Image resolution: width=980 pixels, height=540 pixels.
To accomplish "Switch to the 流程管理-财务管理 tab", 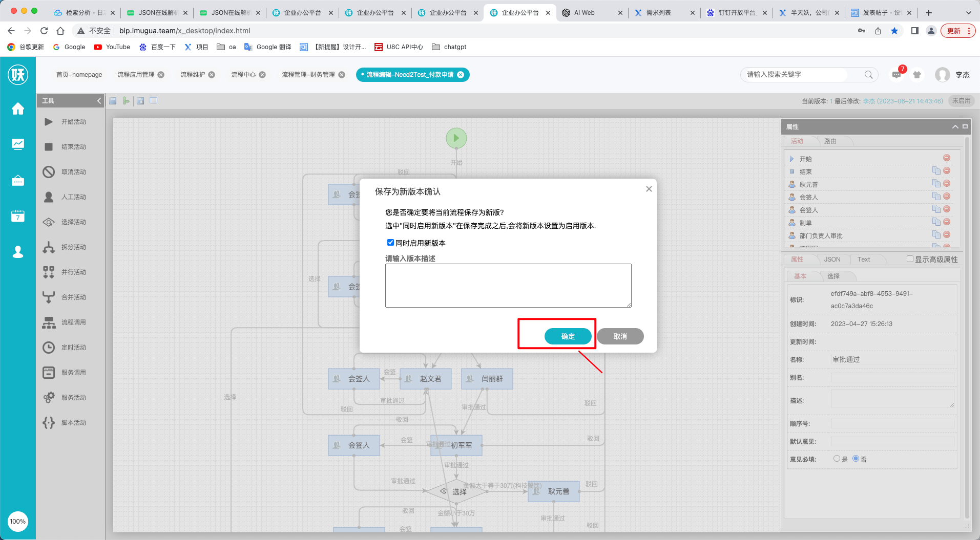I will [308, 75].
